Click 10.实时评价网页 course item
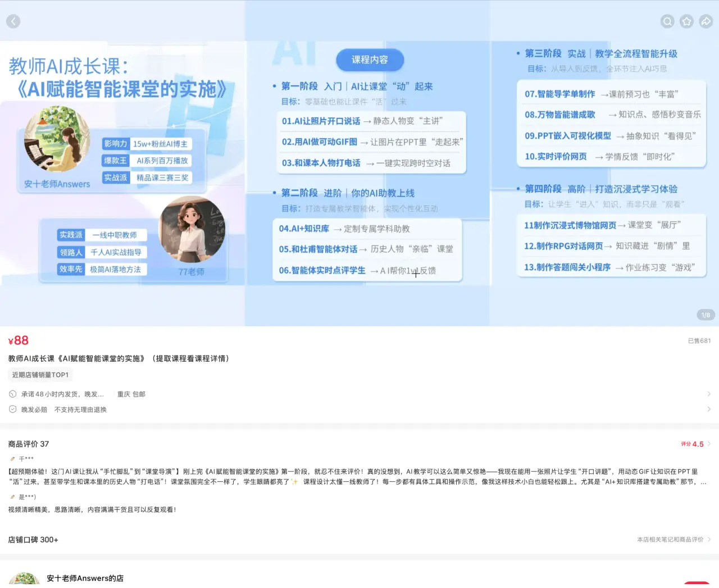This screenshot has height=588, width=719. tap(600, 157)
